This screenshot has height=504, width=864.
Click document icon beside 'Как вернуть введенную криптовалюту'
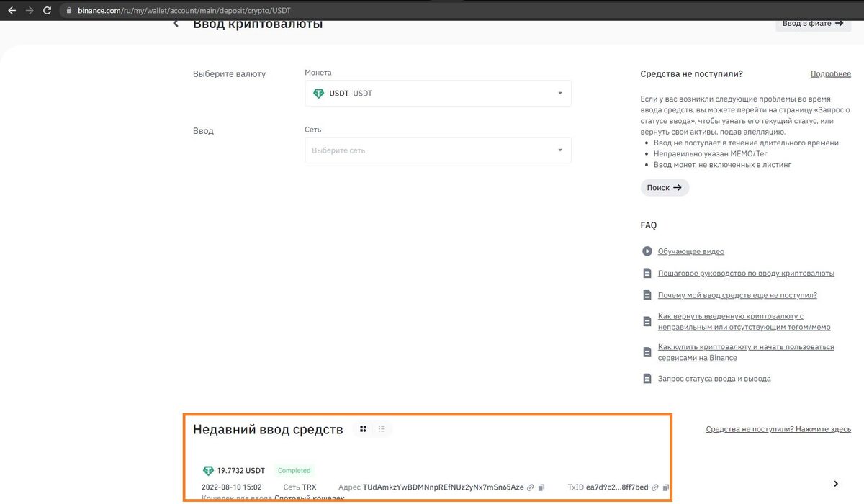click(x=646, y=321)
